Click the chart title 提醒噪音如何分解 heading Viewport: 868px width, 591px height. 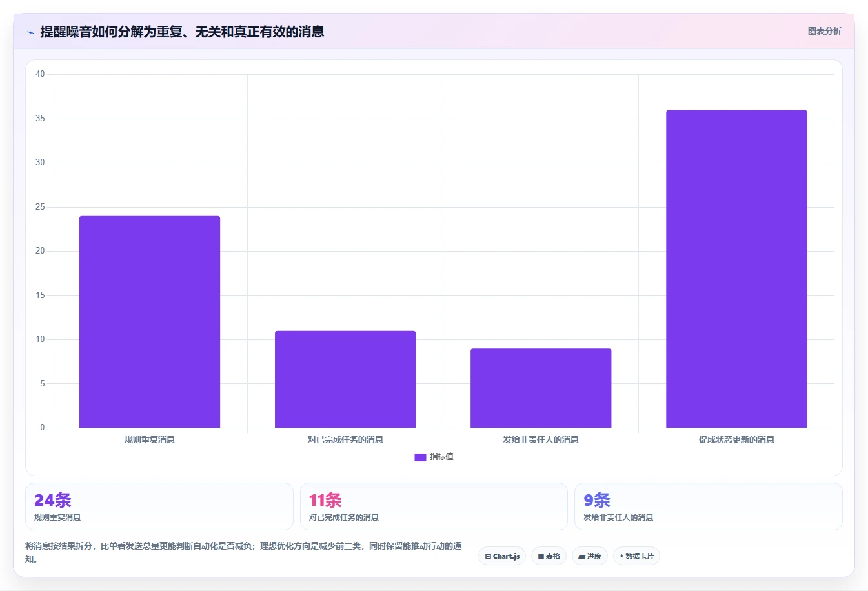click(x=182, y=32)
